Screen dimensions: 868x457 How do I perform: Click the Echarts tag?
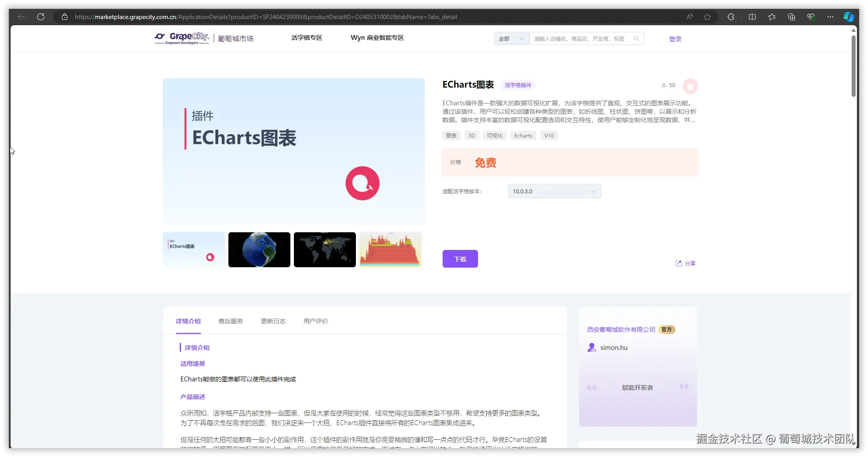[523, 136]
